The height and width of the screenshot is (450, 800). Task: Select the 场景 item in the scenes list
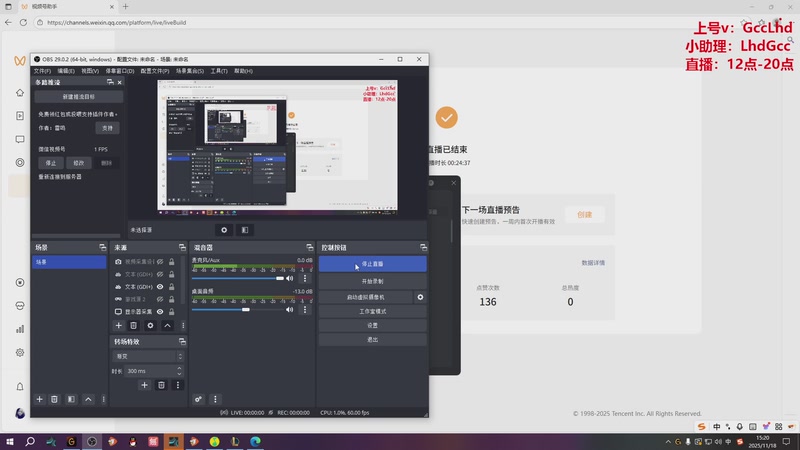(x=69, y=262)
